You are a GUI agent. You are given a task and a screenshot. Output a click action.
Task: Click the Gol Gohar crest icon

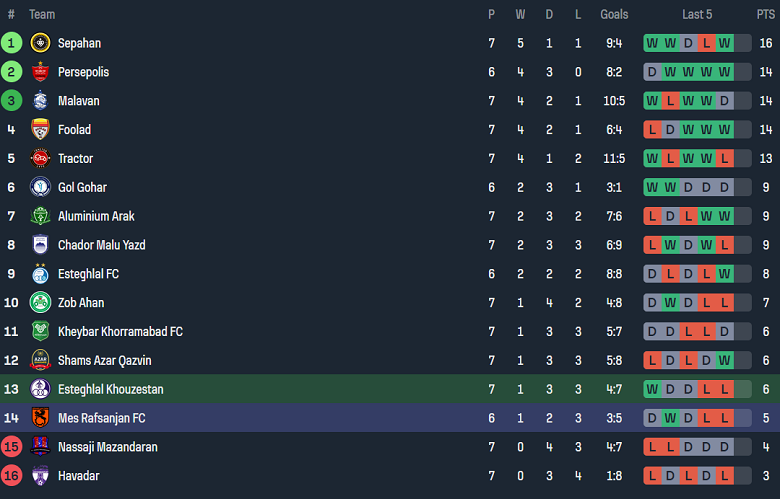coord(40,187)
